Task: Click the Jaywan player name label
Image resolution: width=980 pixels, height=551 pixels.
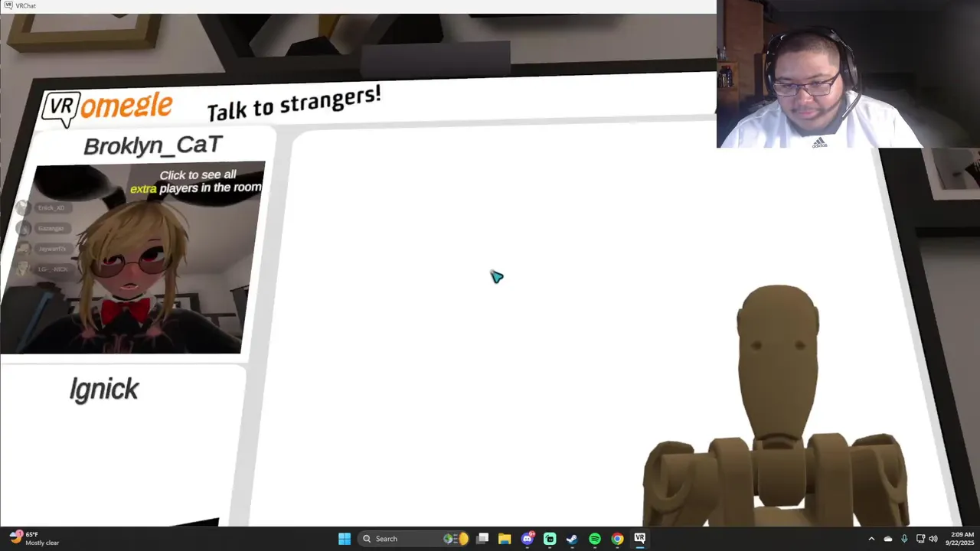Action: pos(53,249)
